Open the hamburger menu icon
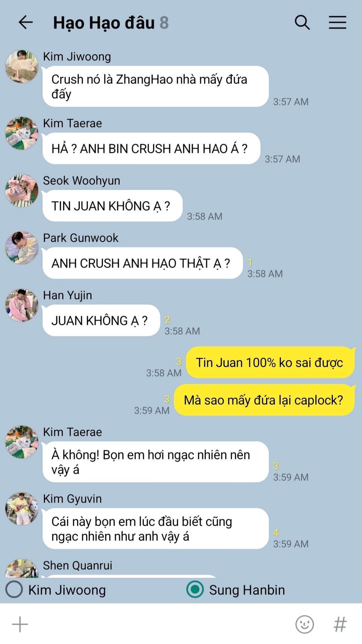 [337, 22]
